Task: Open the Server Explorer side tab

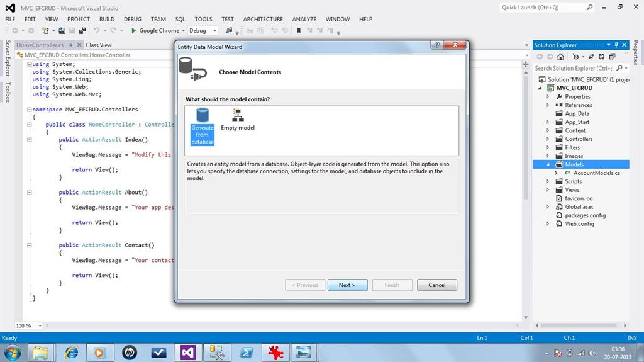Action: coord(8,58)
